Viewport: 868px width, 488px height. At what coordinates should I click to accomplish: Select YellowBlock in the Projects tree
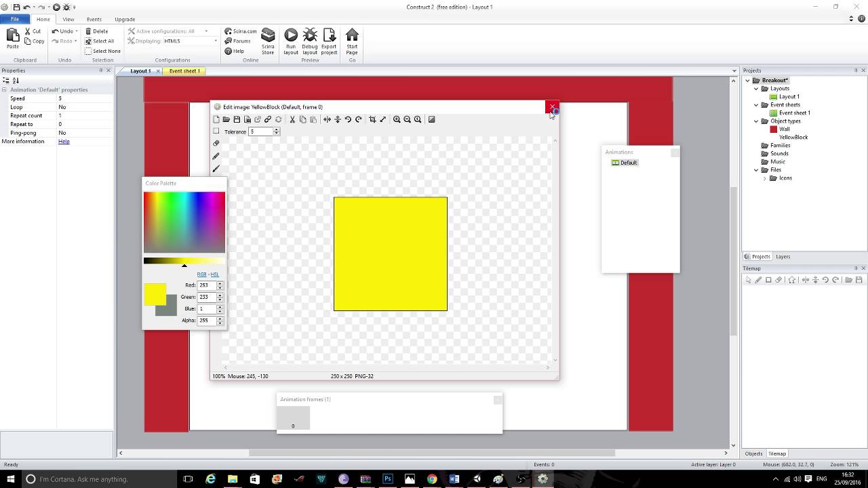coord(793,138)
